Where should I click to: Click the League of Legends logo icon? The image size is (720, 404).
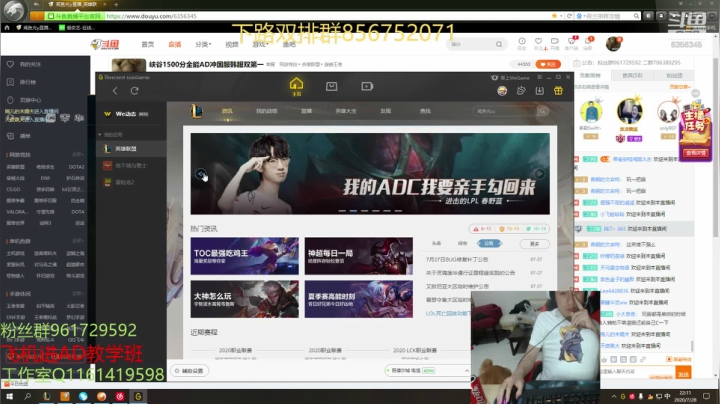click(197, 111)
